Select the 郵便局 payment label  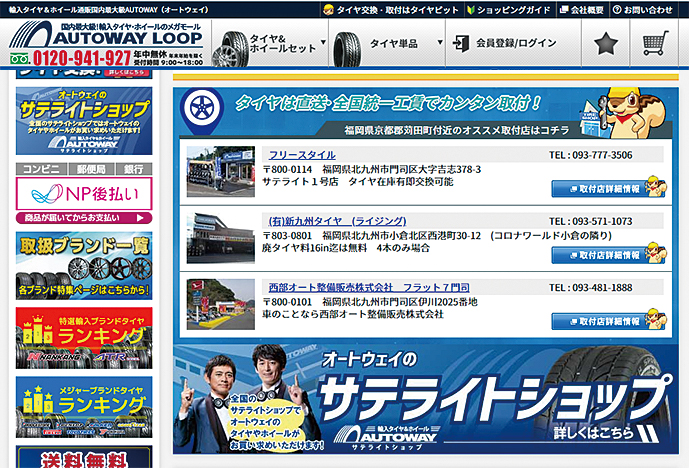tap(91, 169)
